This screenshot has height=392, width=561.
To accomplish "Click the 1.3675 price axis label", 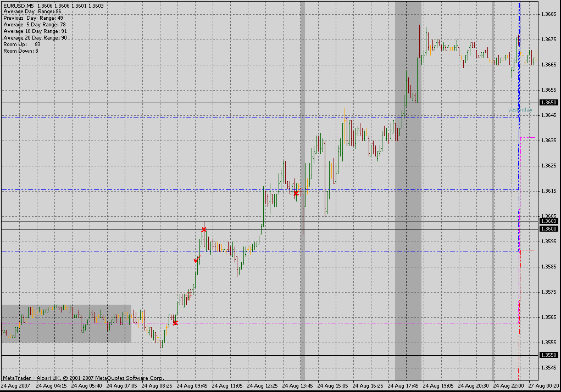I will (x=548, y=40).
